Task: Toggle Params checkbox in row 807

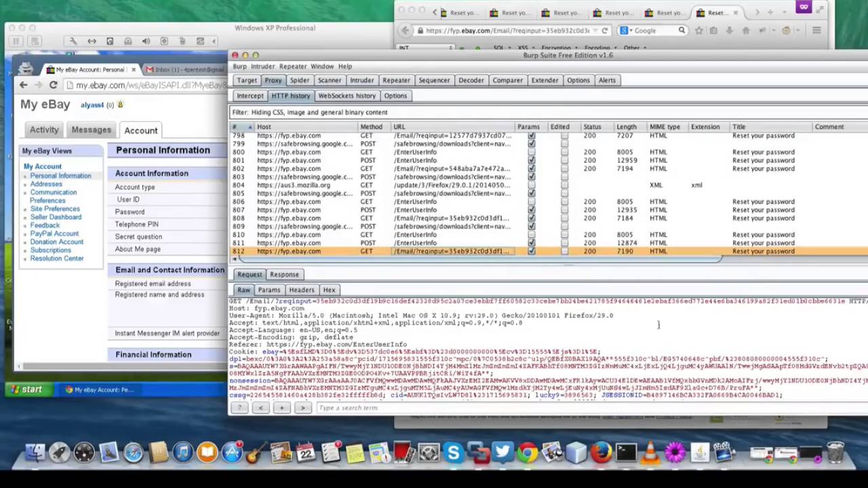Action: tap(531, 210)
